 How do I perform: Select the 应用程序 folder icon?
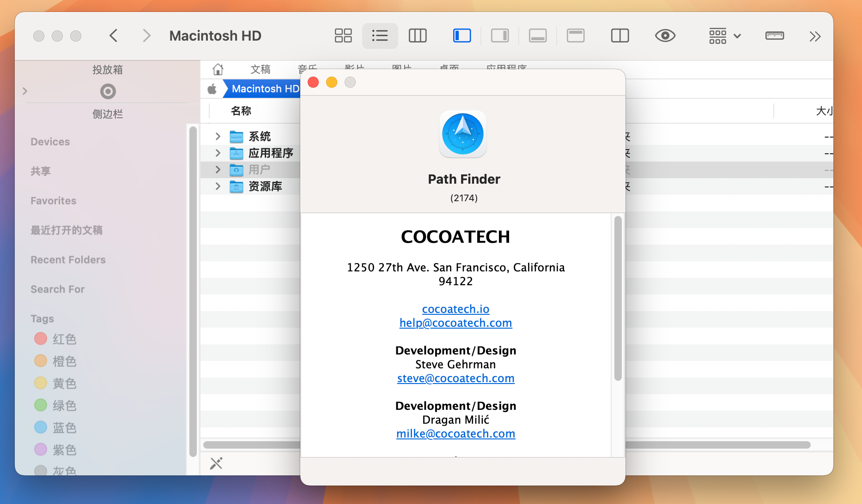[x=237, y=153]
